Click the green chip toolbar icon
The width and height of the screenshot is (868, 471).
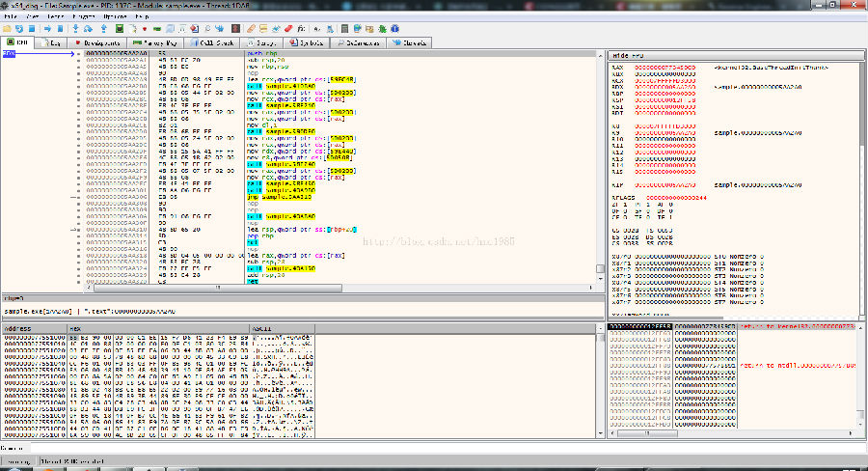pyautogui.click(x=119, y=28)
